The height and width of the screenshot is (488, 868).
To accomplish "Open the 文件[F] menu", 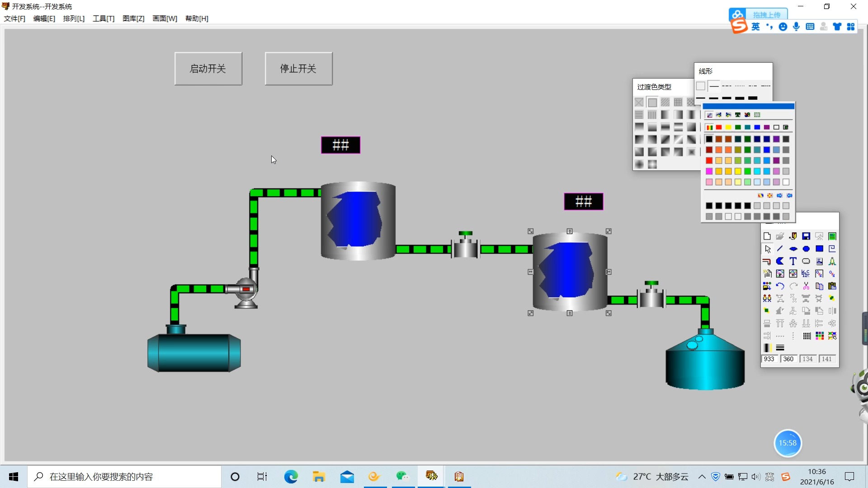I will [x=14, y=19].
